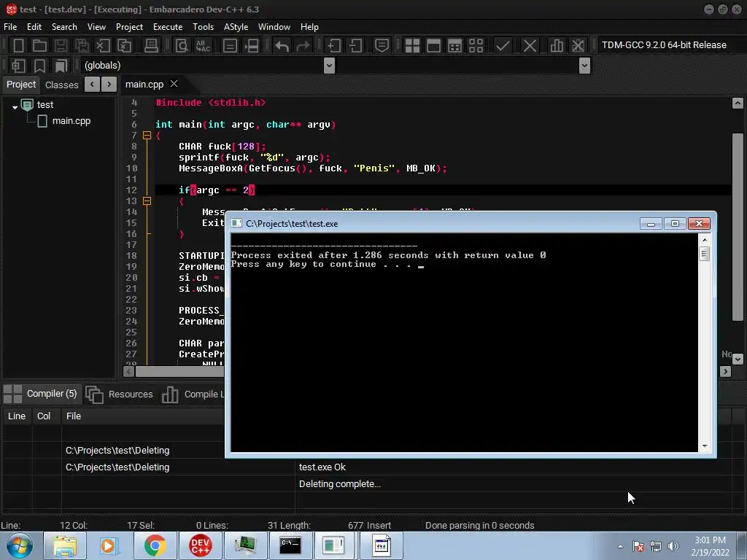Open Replace with the AB-AC icon
747x560 pixels.
(203, 46)
